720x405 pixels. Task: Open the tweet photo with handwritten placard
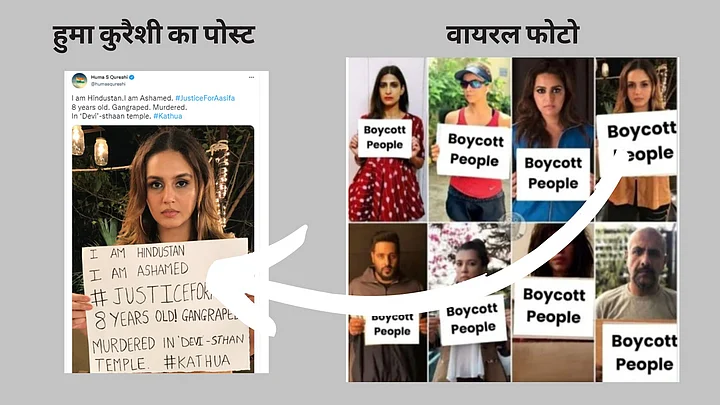pos(163,248)
